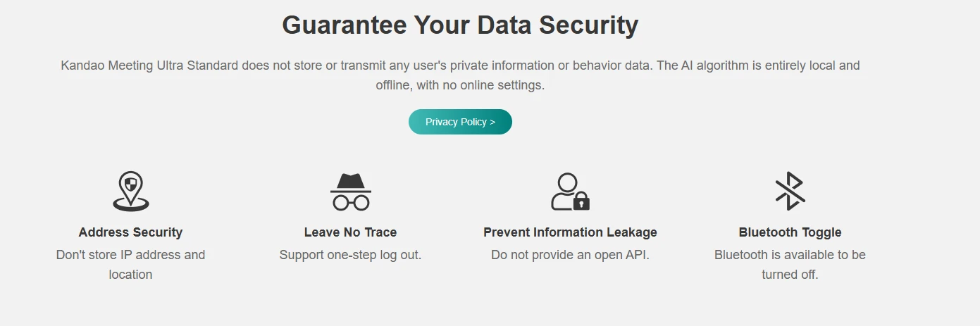Open the Privacy Policy button

(x=460, y=122)
